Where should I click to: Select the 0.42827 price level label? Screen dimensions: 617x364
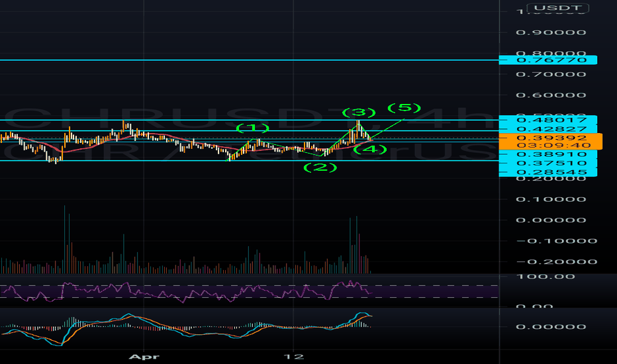[547, 128]
